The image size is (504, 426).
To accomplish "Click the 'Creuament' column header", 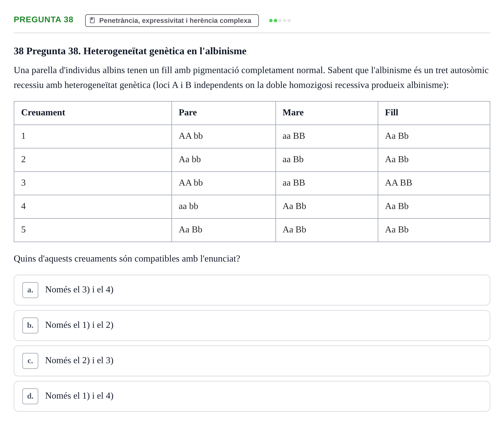I will (93, 113).
